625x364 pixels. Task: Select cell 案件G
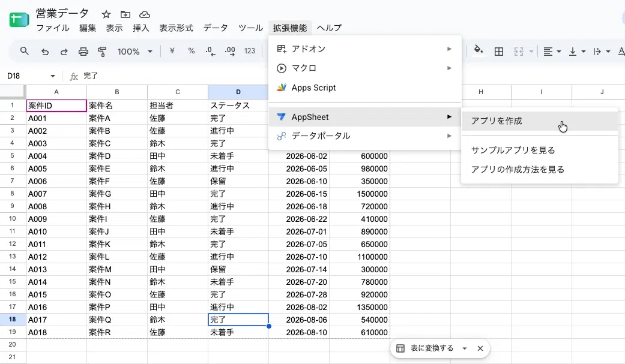[x=117, y=194]
